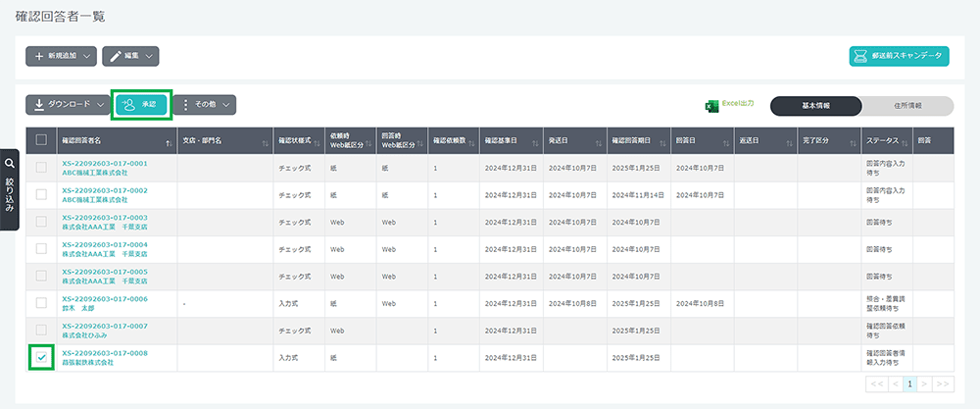Screen dimensions: 980x409
Task: Open respondent link XS-22092603-017-0003
Action: pos(104,217)
